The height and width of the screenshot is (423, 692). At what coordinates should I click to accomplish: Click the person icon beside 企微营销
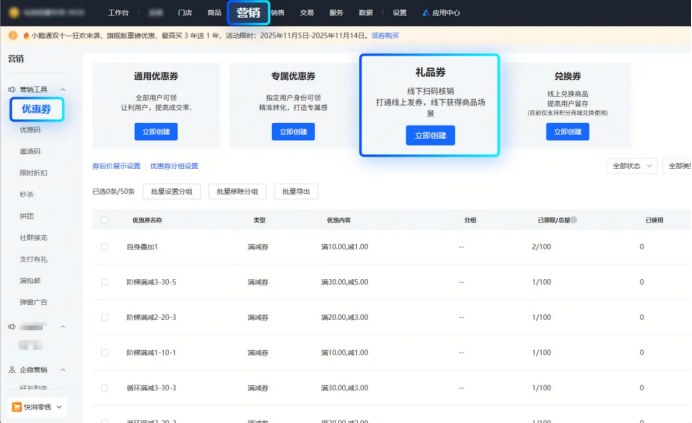[x=12, y=370]
